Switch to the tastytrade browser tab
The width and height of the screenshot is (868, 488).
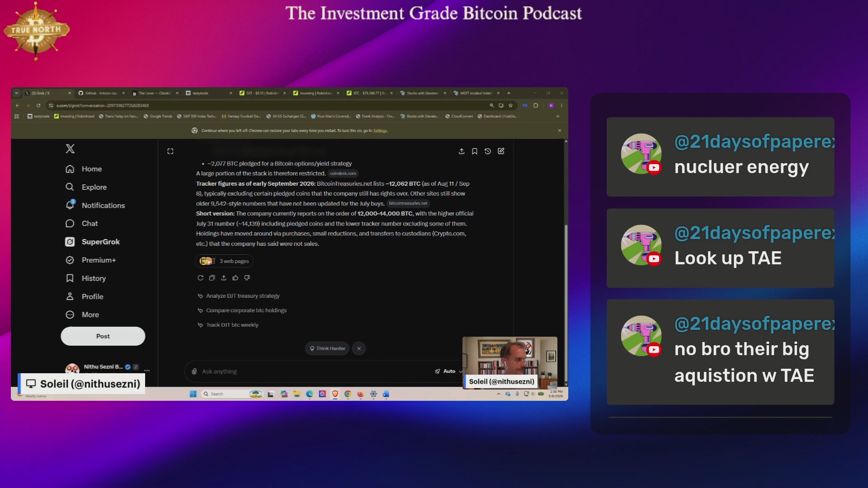tap(208, 93)
